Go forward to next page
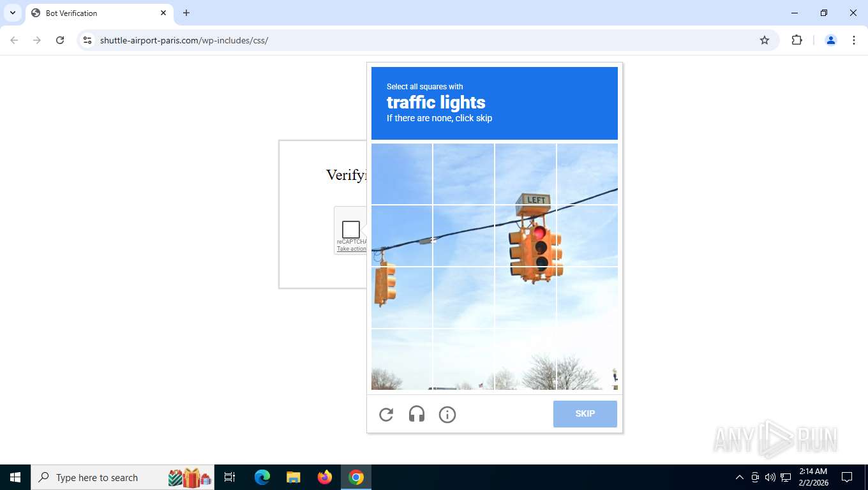868x490 pixels. 37,40
